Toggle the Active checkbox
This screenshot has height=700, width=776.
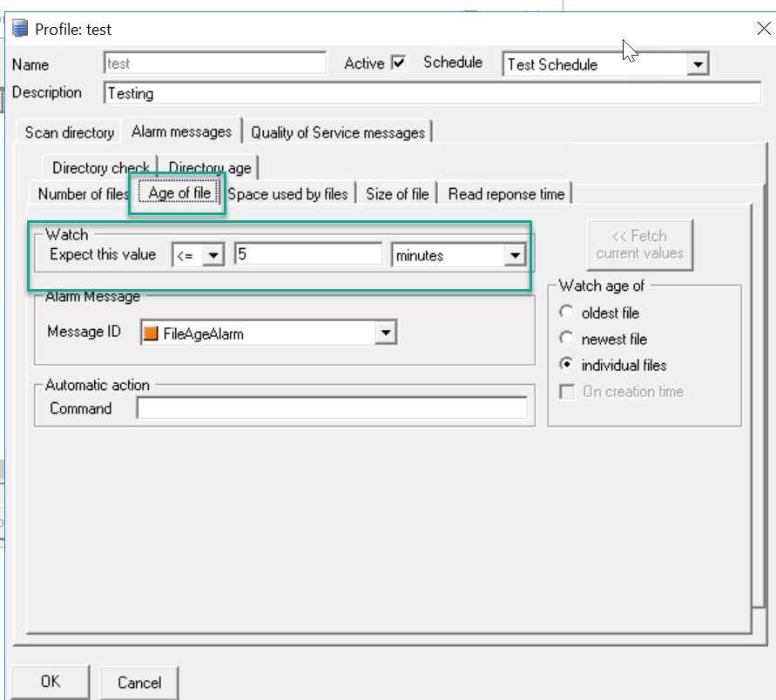coord(399,63)
